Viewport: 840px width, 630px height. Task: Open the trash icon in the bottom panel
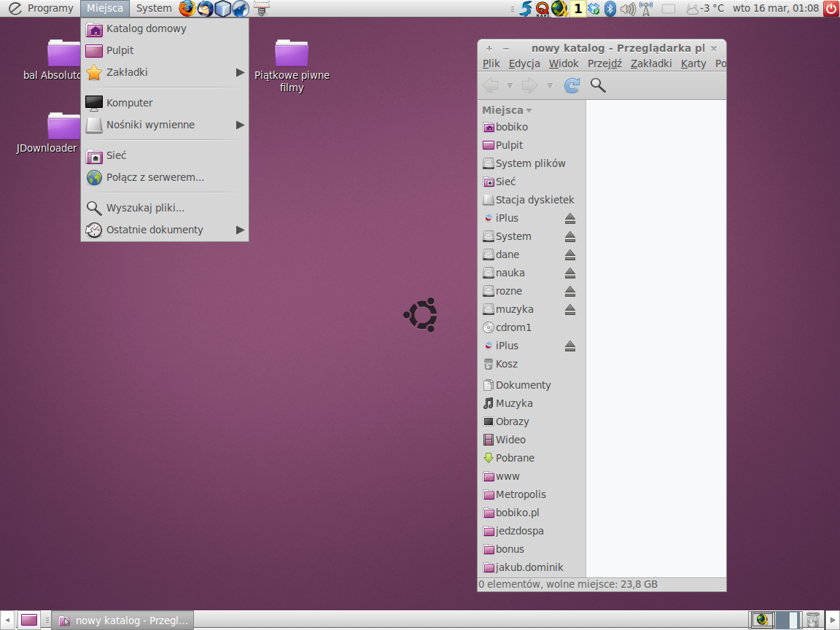[813, 621]
